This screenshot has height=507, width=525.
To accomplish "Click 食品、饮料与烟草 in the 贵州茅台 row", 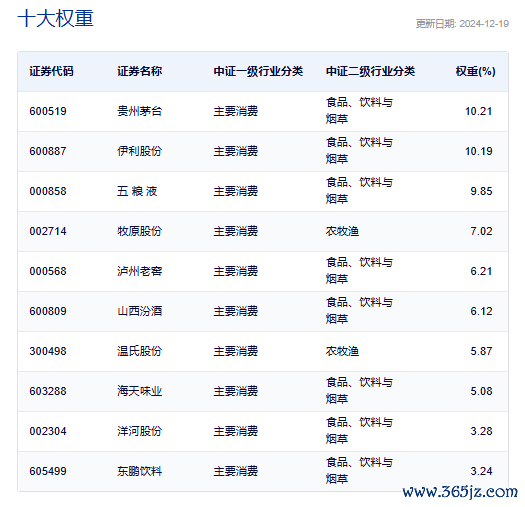I will 359,111.
